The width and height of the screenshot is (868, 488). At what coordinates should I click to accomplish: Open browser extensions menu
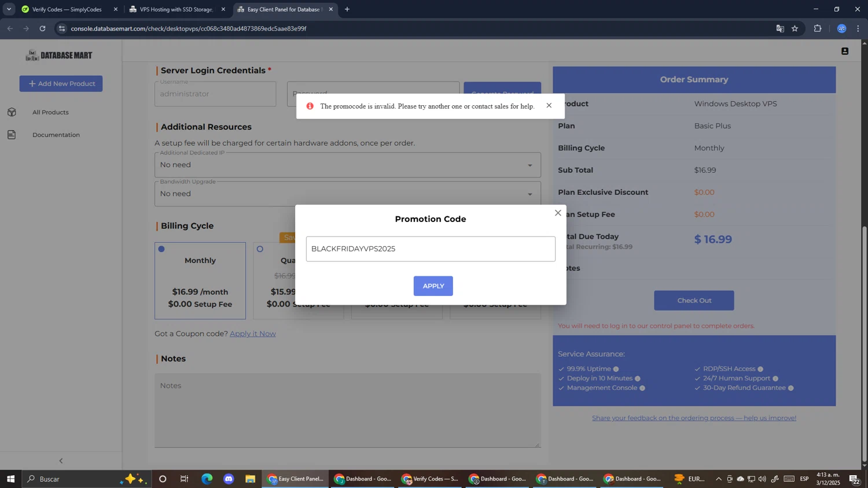[x=818, y=28]
